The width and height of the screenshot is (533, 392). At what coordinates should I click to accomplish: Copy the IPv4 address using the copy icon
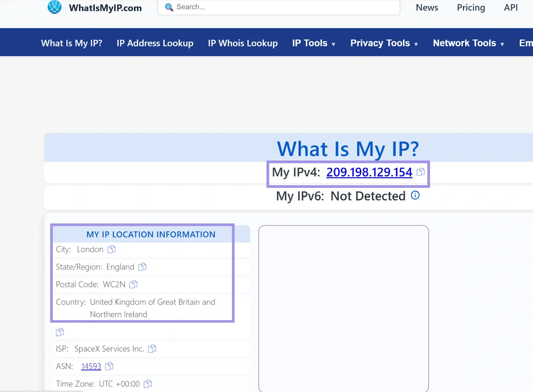click(421, 172)
